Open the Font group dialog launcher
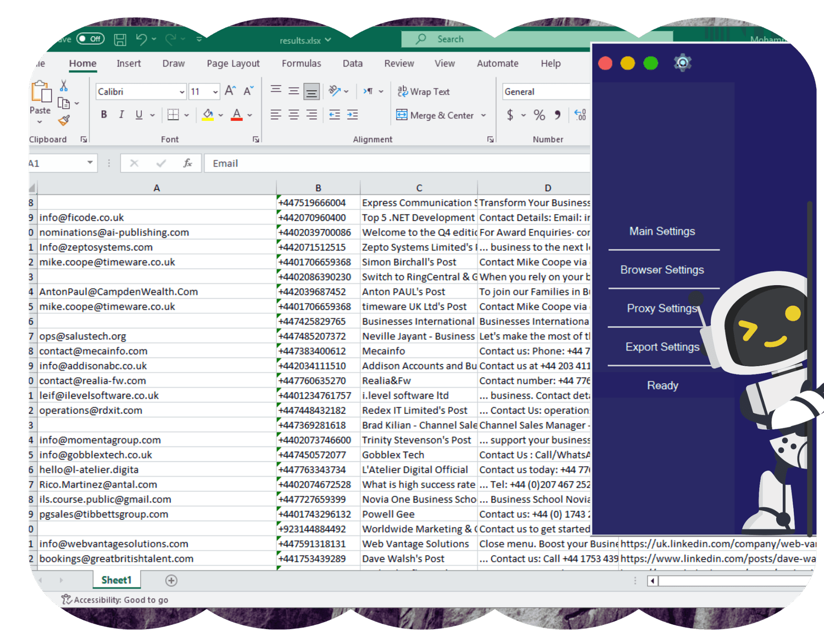 tap(256, 139)
